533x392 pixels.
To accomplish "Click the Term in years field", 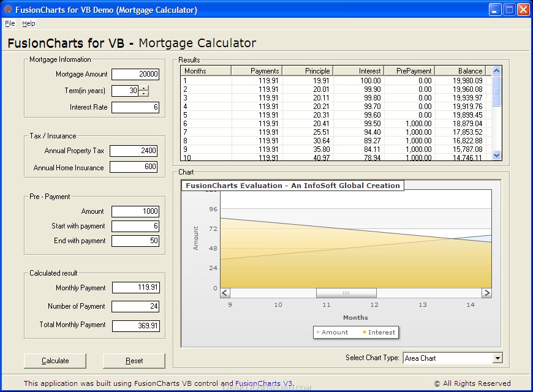I will (125, 91).
